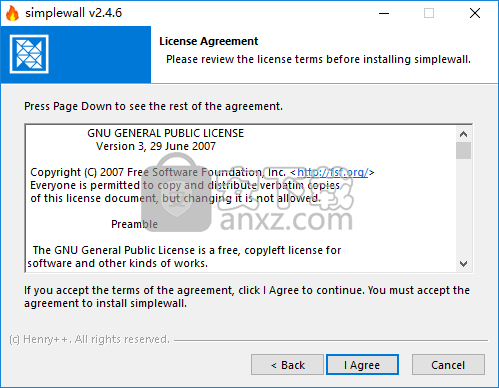Click the installer logo in the blue banner
This screenshot has width=499, height=388.
point(29,54)
